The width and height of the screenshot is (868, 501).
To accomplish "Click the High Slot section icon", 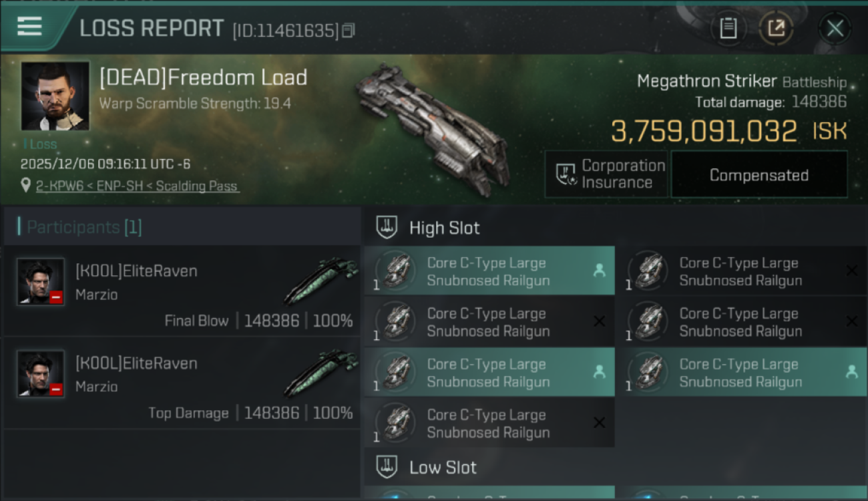I will tap(387, 228).
